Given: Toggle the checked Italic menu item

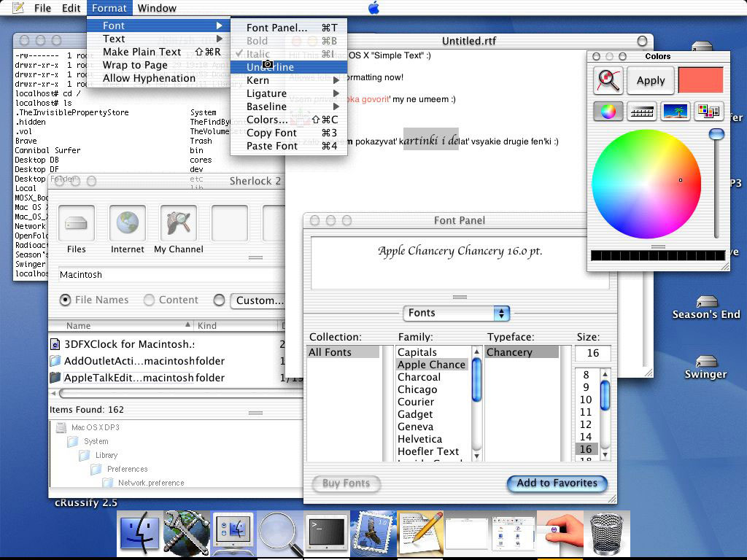Looking at the screenshot, I should [x=289, y=54].
